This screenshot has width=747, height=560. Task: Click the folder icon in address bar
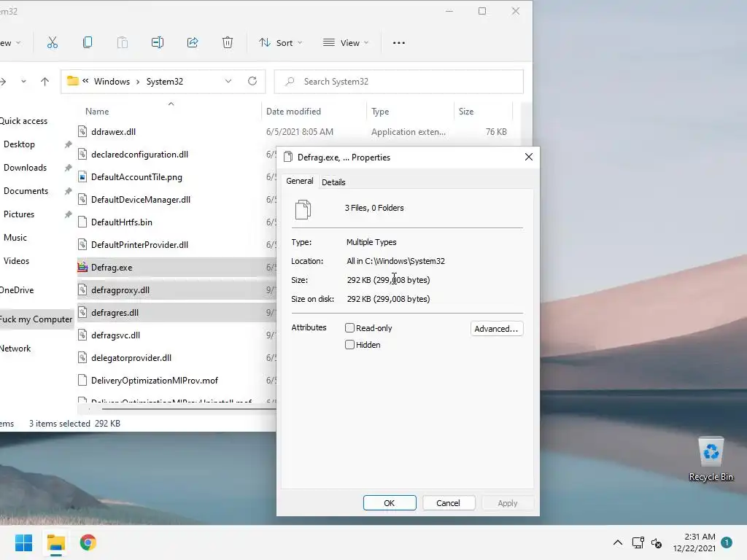tap(72, 81)
